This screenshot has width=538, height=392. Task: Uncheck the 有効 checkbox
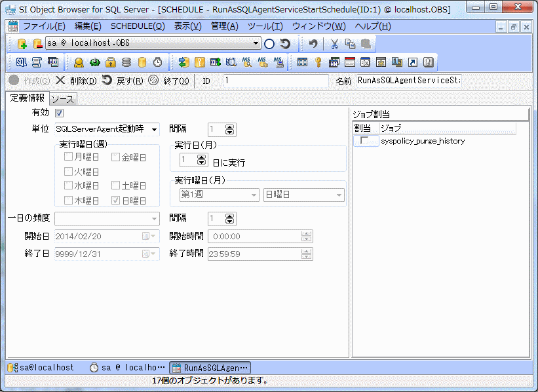click(x=59, y=113)
